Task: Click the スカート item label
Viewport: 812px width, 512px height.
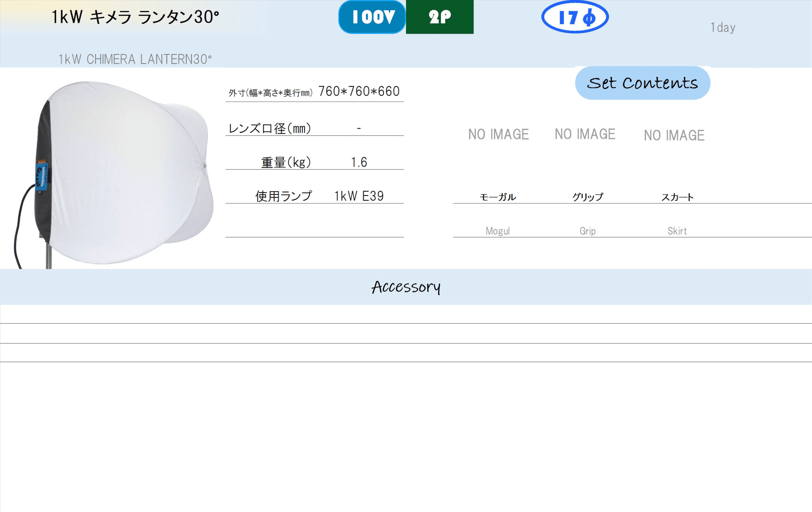Action: tap(677, 197)
